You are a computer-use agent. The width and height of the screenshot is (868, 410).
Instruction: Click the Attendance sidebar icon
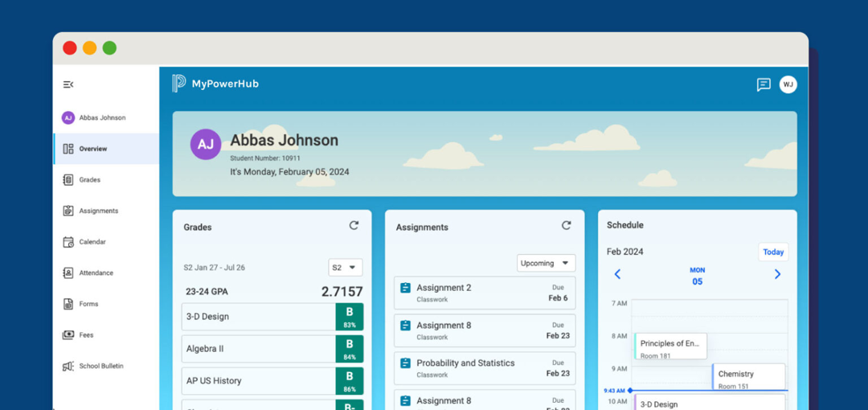tap(68, 273)
